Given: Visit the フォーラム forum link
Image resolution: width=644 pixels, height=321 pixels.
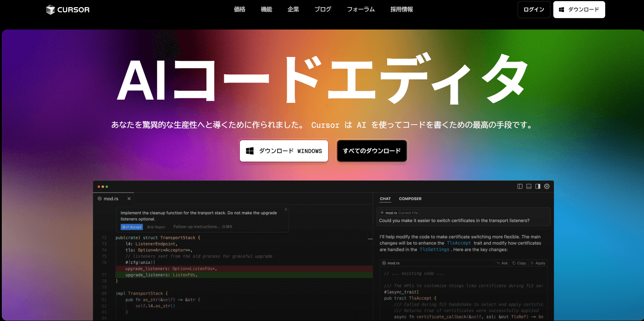Looking at the screenshot, I should point(361,10).
